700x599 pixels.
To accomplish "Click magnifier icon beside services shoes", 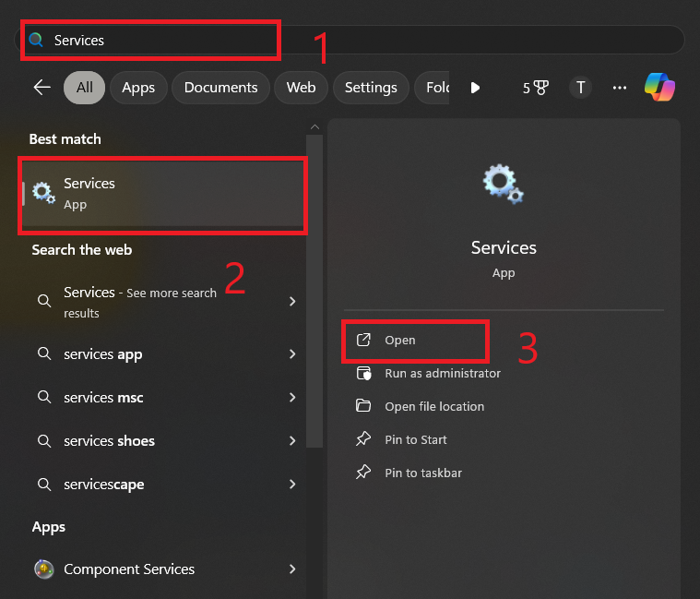I will pos(44,441).
